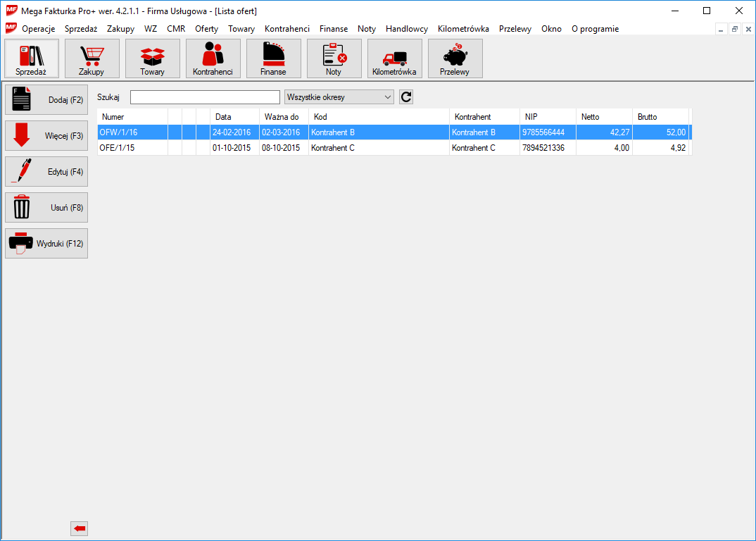Screen dimensions: 756x541
Task: Open the Finanse cash register module
Action: 274,58
